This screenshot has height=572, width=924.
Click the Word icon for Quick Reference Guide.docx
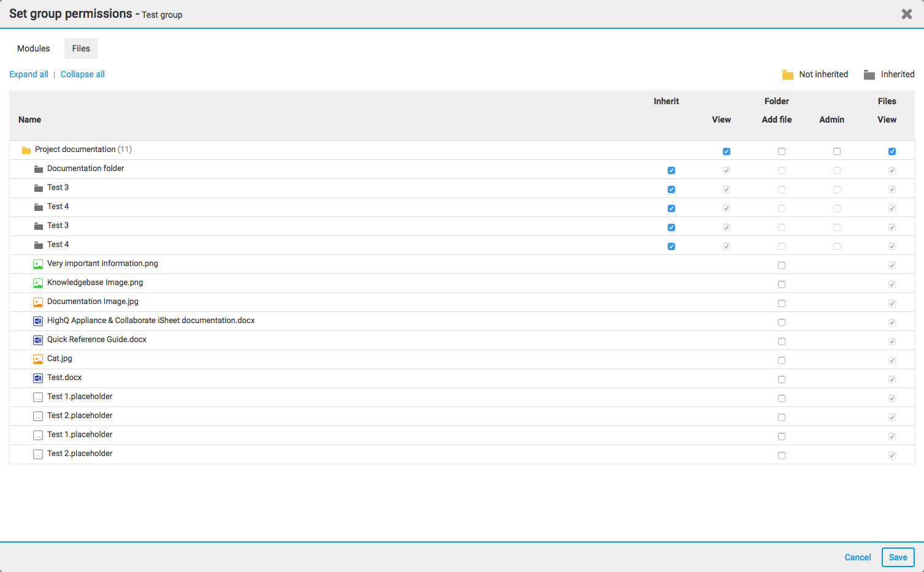pyautogui.click(x=38, y=340)
